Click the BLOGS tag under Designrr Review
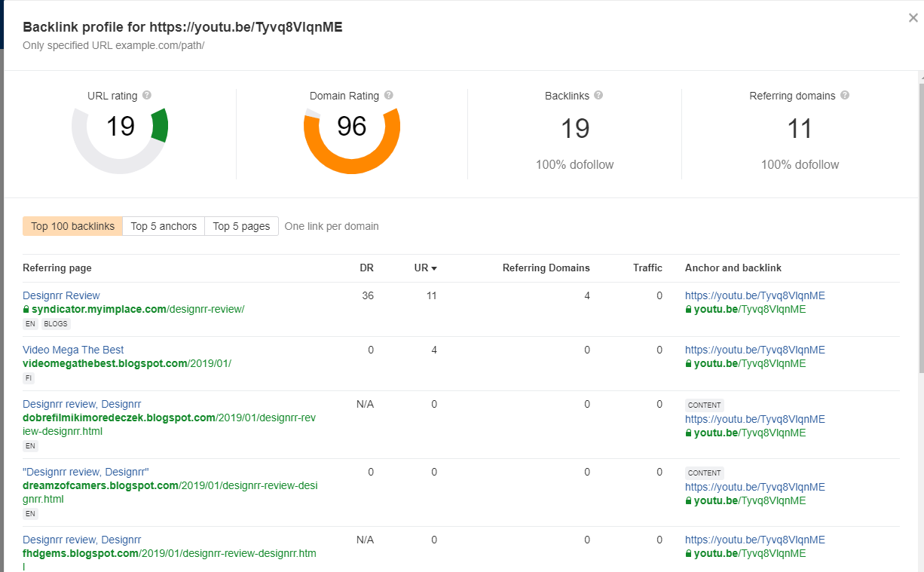This screenshot has height=572, width=924. [56, 324]
